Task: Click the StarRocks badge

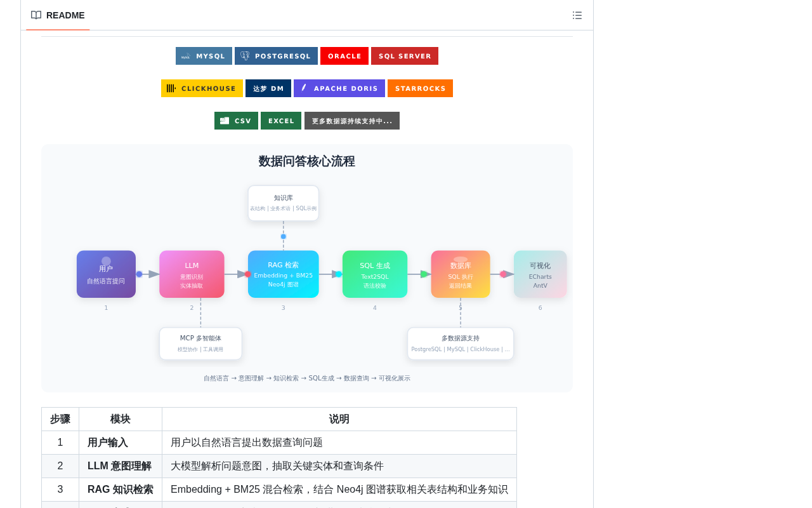Action: (x=420, y=88)
